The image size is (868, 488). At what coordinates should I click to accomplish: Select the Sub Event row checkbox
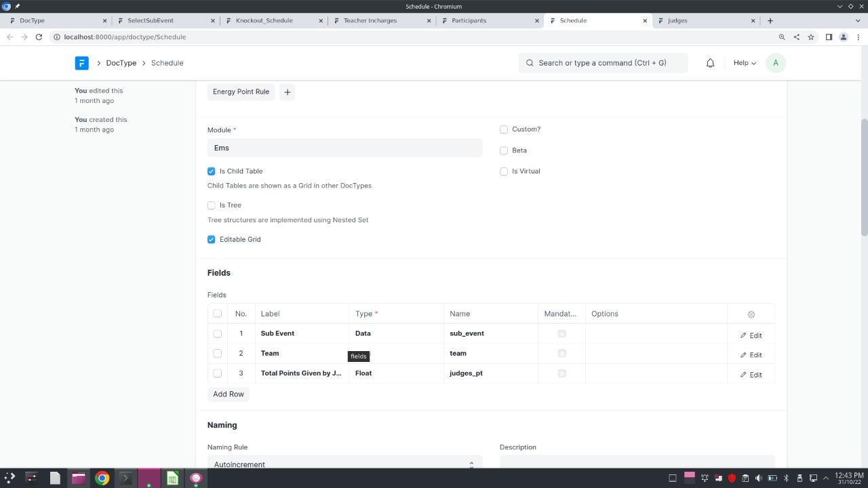(217, 333)
